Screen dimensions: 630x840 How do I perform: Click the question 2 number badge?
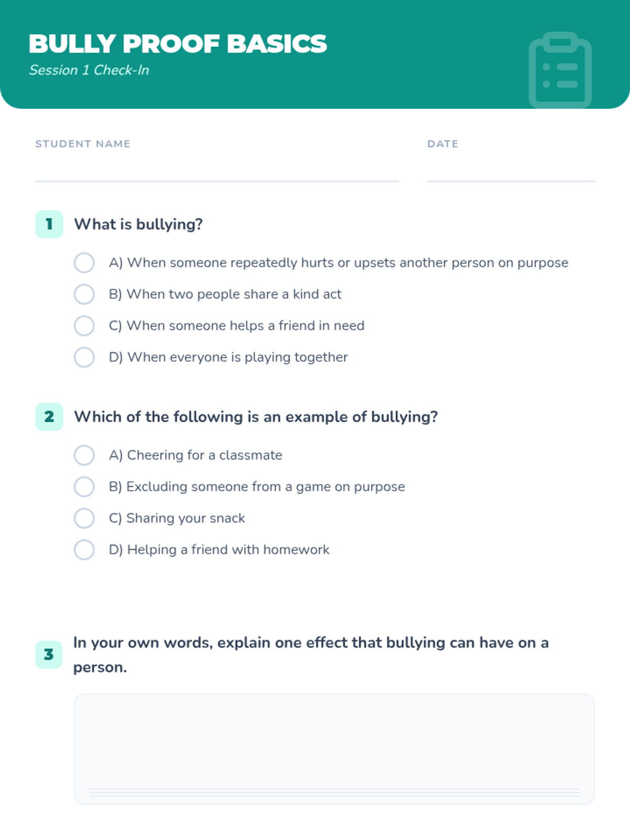49,417
